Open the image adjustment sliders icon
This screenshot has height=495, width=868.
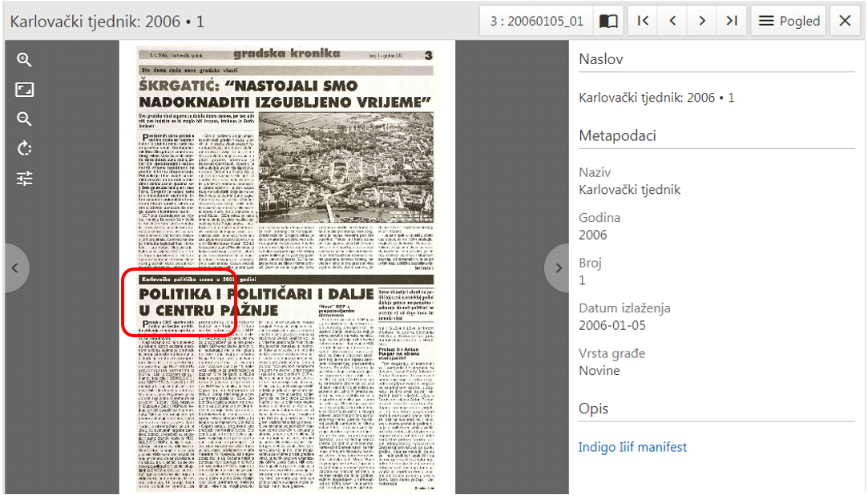point(24,178)
